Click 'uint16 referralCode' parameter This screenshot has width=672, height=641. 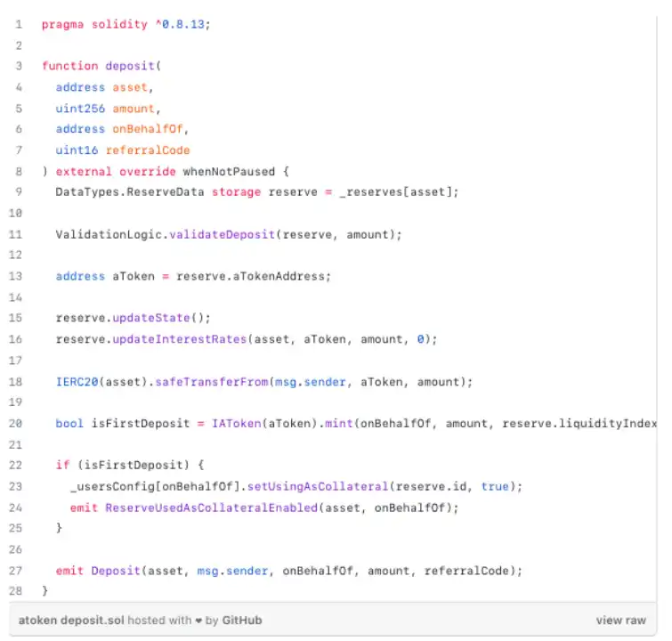[x=123, y=150]
